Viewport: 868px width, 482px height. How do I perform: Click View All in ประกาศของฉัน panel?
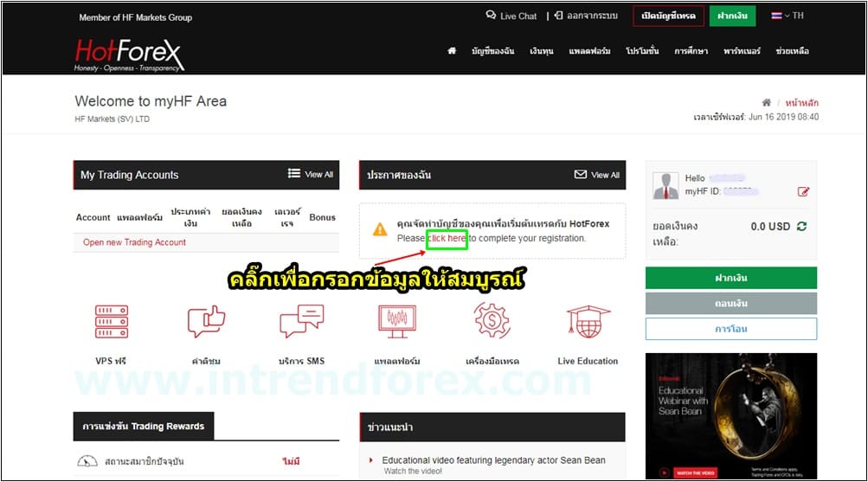pyautogui.click(x=597, y=175)
